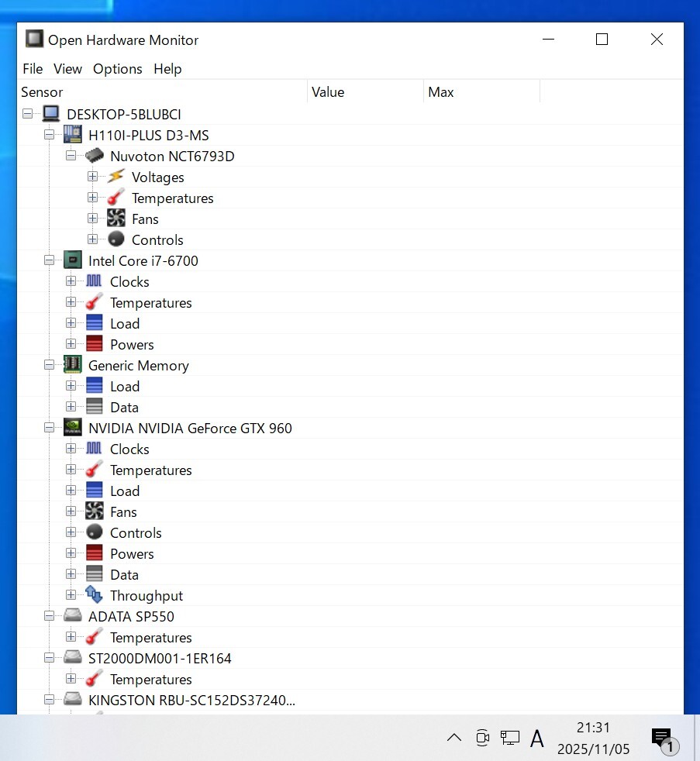This screenshot has height=761, width=700.
Task: Click the H110I-PLUS D3-MS motherboard icon
Action: (73, 135)
